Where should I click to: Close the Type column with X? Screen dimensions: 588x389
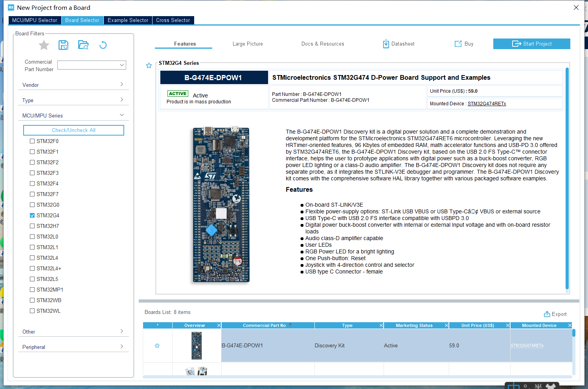click(x=381, y=325)
